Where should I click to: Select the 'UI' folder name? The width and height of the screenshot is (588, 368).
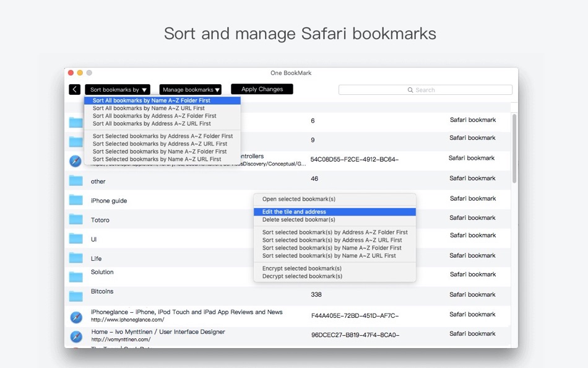(93, 239)
